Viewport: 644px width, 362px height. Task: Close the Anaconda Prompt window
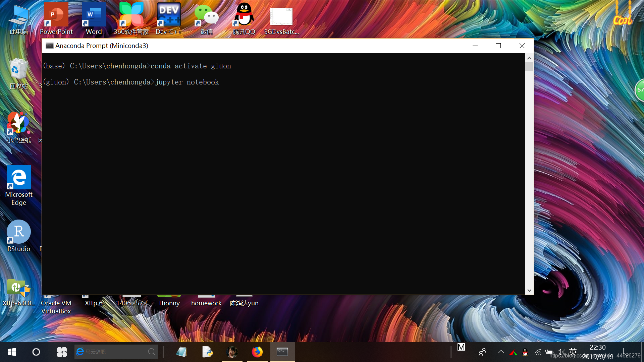tap(522, 46)
